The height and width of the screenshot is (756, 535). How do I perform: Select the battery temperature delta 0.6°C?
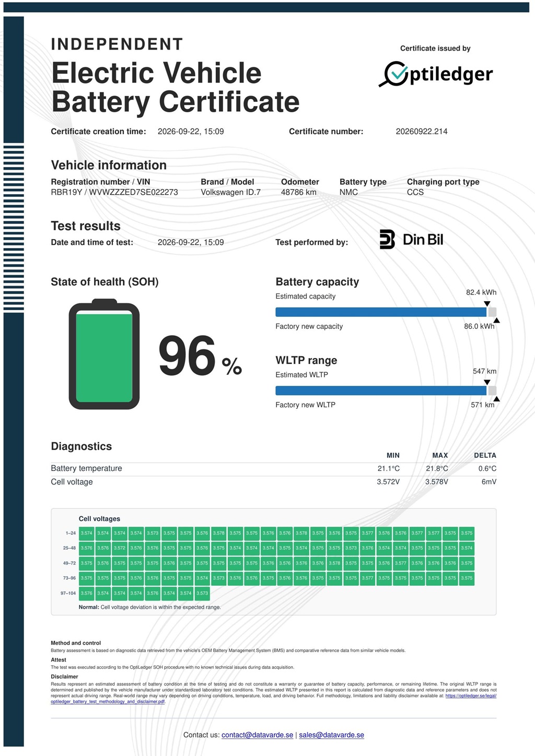[x=487, y=468]
